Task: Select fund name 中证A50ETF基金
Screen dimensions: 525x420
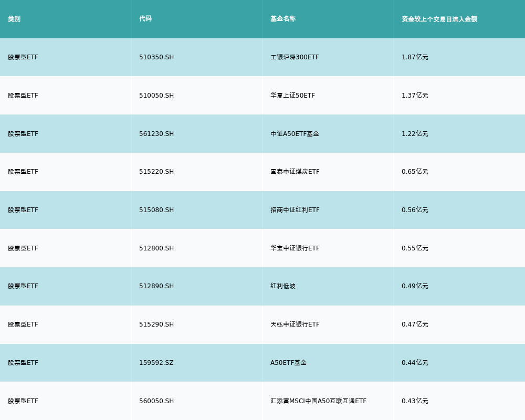Action: tap(295, 134)
